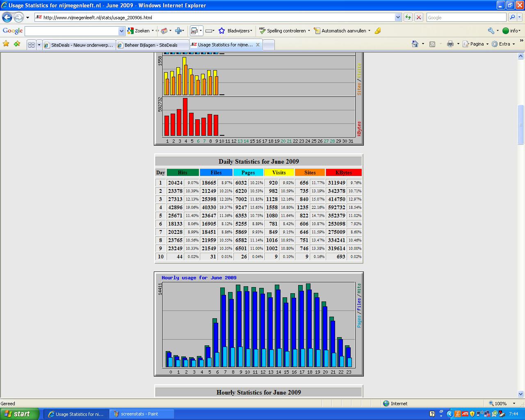Viewport: 525px width, 420px height.
Task: Switch to SiteDeals Nieuw onderwerp tab
Action: click(79, 45)
